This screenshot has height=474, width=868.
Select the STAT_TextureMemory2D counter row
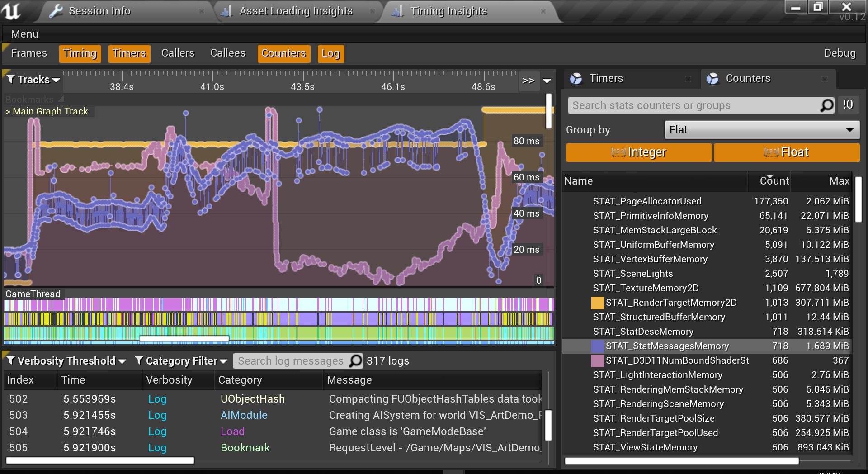pyautogui.click(x=707, y=288)
